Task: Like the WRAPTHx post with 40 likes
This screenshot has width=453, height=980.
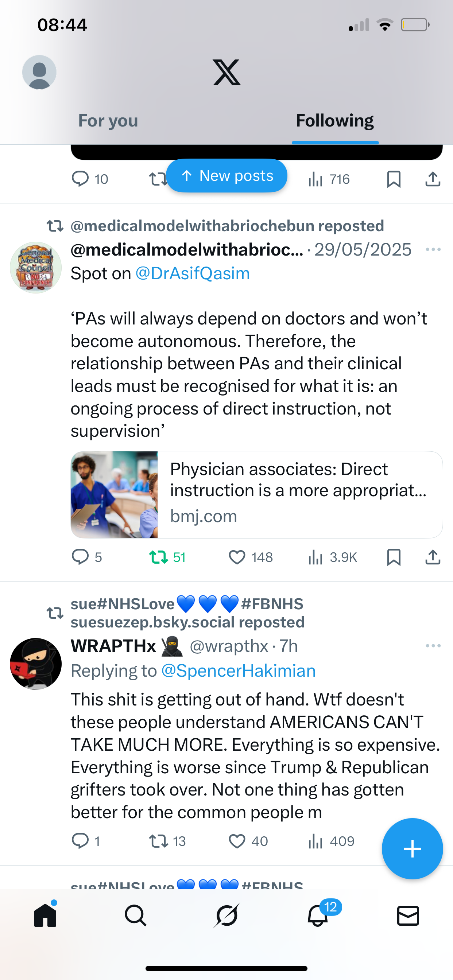Action: [x=237, y=841]
